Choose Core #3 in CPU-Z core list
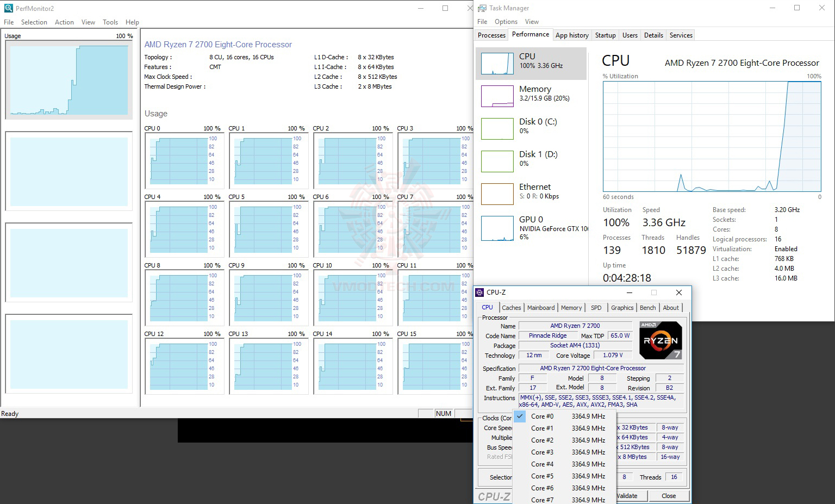Image resolution: width=835 pixels, height=504 pixels. pyautogui.click(x=564, y=452)
